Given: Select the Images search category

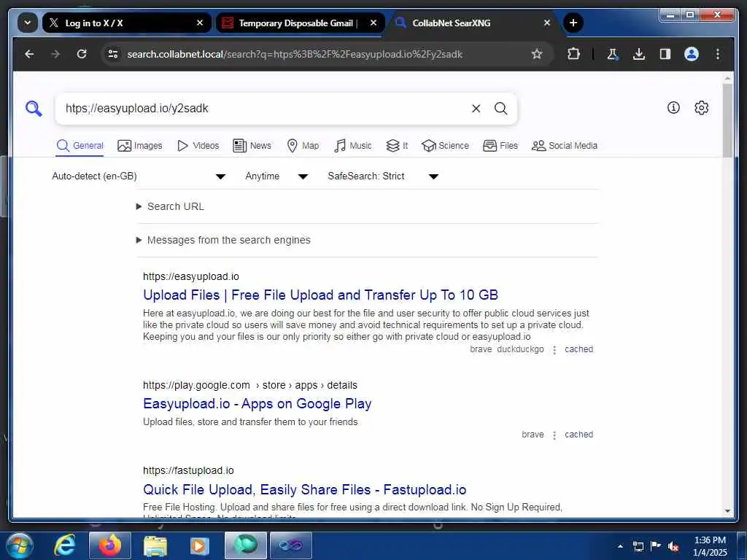Looking at the screenshot, I should click(x=139, y=146).
